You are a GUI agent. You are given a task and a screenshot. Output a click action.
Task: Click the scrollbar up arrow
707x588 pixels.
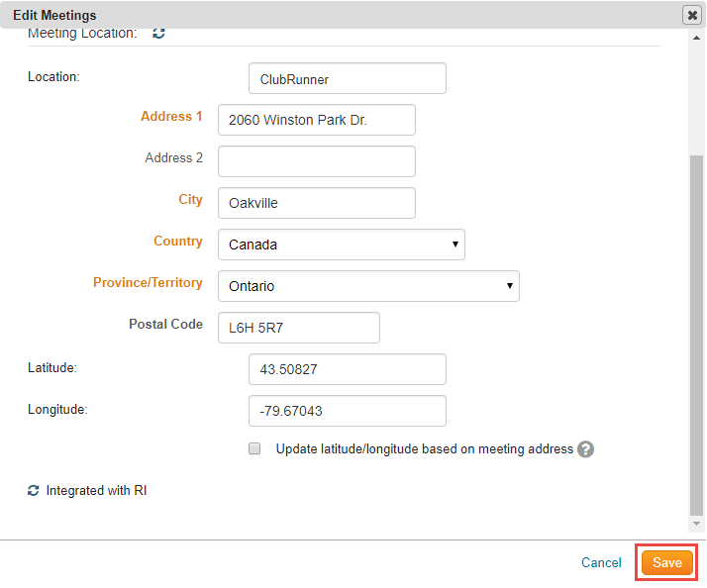[x=697, y=37]
